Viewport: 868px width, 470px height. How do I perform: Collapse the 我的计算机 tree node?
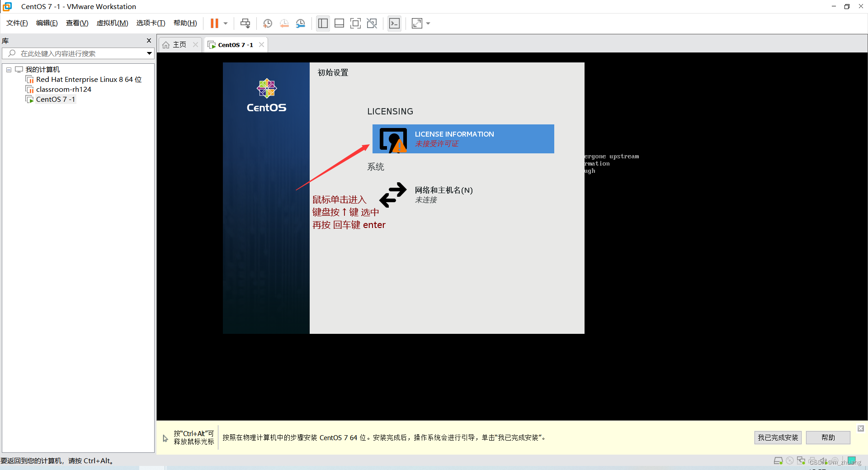pyautogui.click(x=9, y=70)
